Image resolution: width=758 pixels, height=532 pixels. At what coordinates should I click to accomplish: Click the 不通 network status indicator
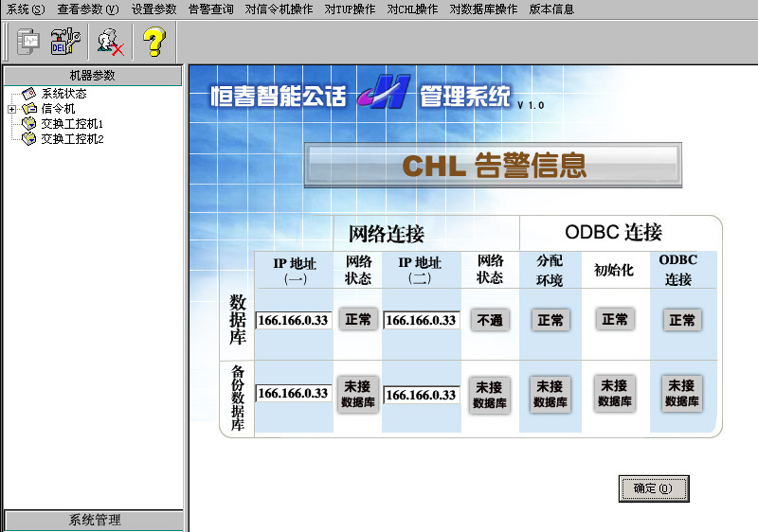pyautogui.click(x=490, y=320)
